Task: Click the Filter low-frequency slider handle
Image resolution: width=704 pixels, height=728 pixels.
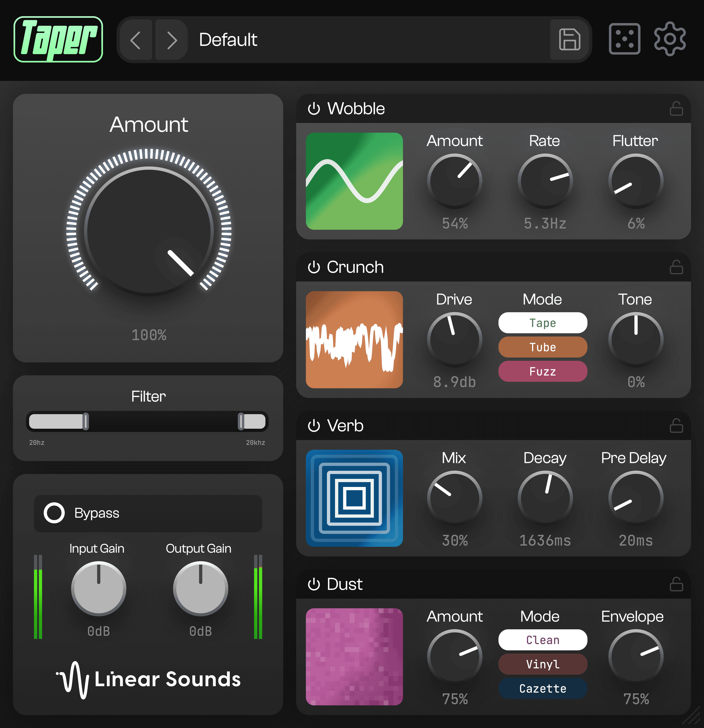Action: [85, 421]
